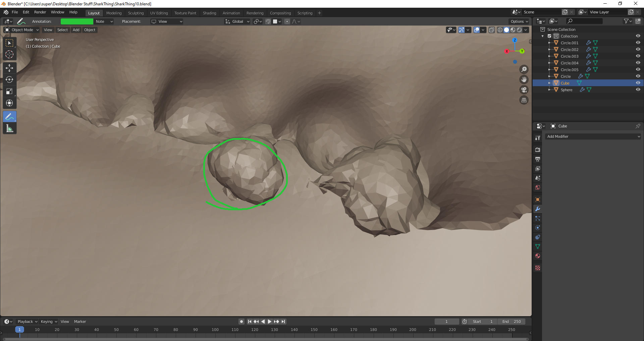Open Physics properties tab icon
This screenshot has height=341, width=644.
click(538, 228)
